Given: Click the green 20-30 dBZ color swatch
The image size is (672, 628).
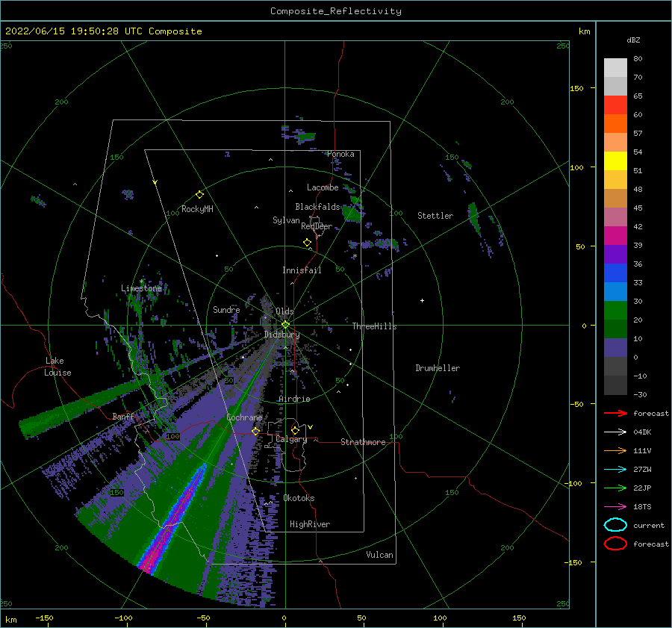Looking at the screenshot, I should pos(615,311).
